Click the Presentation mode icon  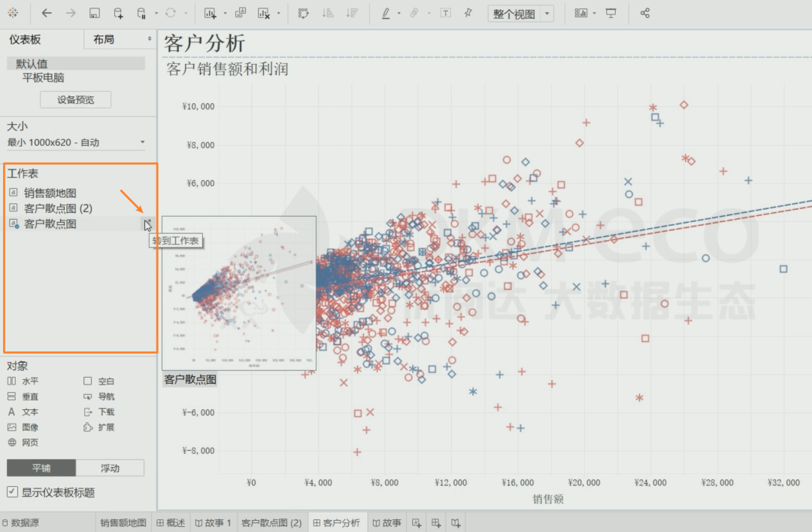click(x=611, y=14)
